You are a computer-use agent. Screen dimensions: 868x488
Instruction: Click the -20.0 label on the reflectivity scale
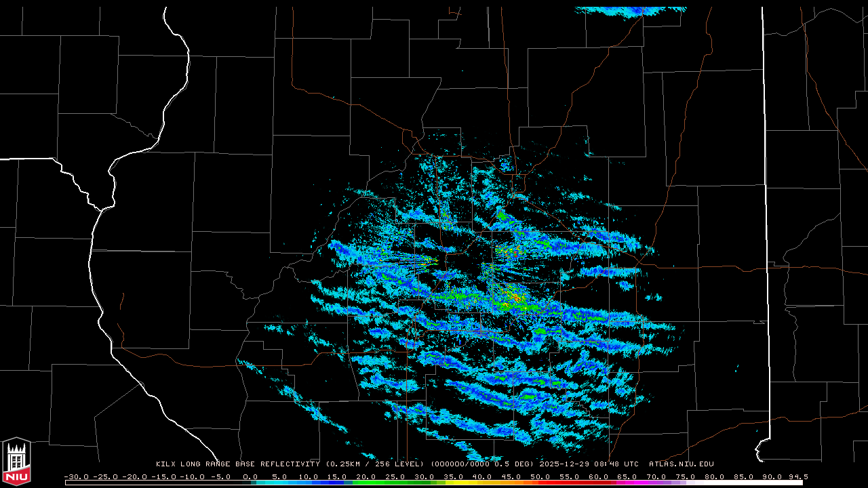pyautogui.click(x=134, y=476)
